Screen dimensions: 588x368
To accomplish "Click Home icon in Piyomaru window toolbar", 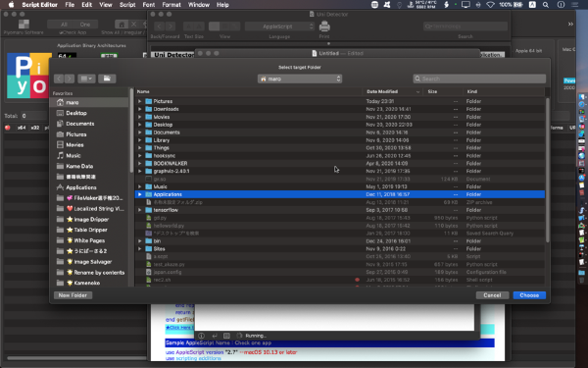I will [122, 25].
